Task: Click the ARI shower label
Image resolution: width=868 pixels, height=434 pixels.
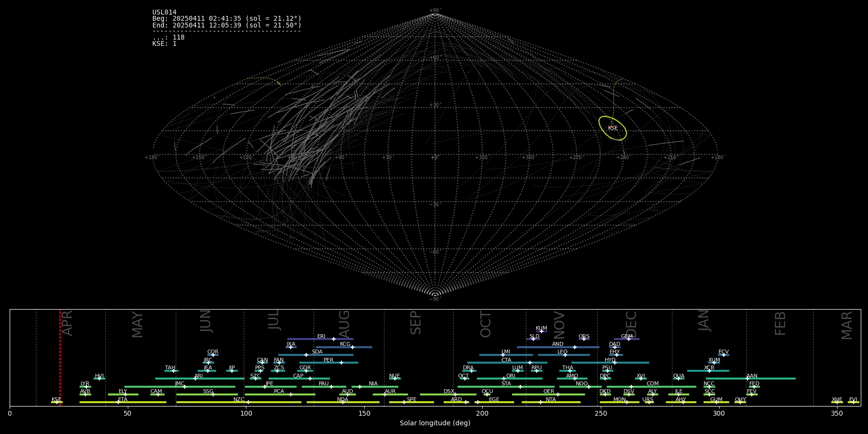Action: coord(199,376)
